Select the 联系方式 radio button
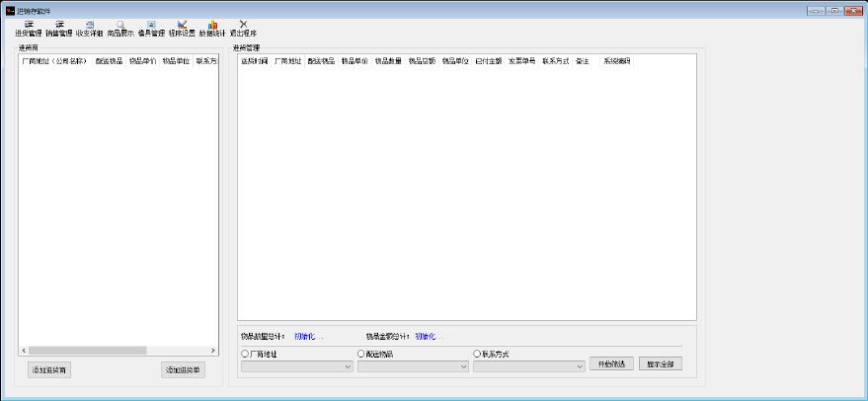Viewport: 868px width, 401px height. [x=478, y=354]
